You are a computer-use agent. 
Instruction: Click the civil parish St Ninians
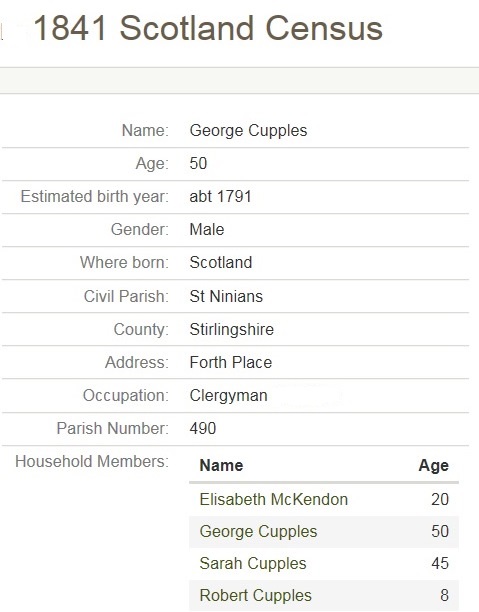click(x=226, y=296)
